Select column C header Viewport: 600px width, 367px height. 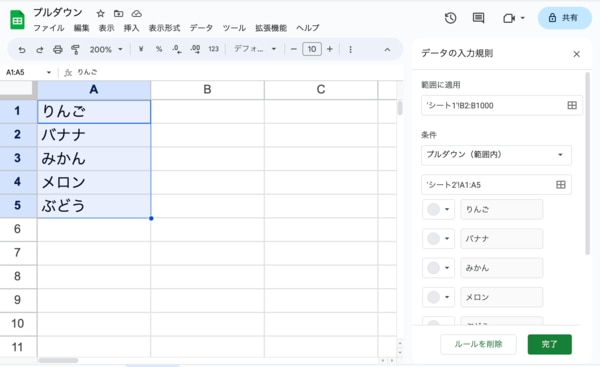tap(321, 90)
